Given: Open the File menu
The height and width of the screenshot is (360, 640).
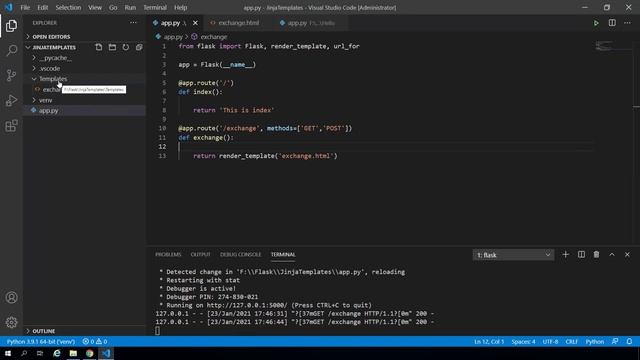Looking at the screenshot, I should [25, 7].
